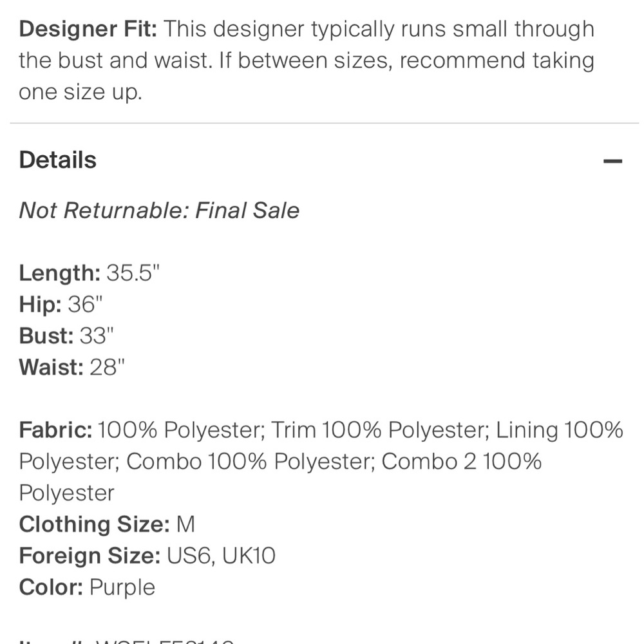The image size is (644, 644).
Task: Click the 36" hip measurement value
Action: pyautogui.click(x=86, y=305)
